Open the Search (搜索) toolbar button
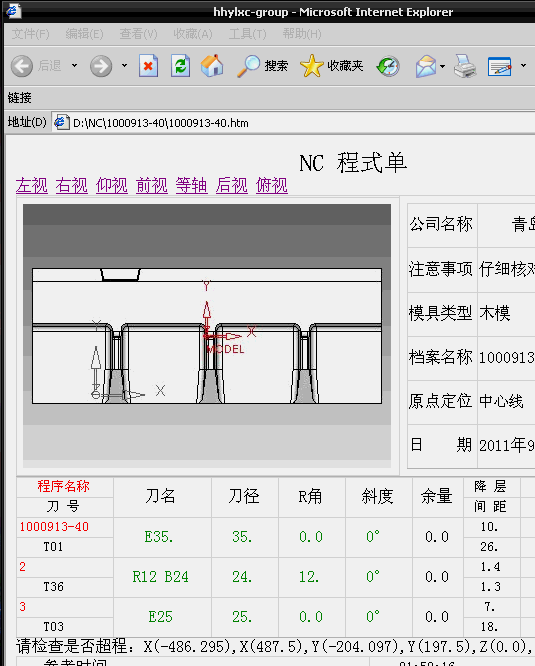The image size is (535, 666). pos(262,66)
